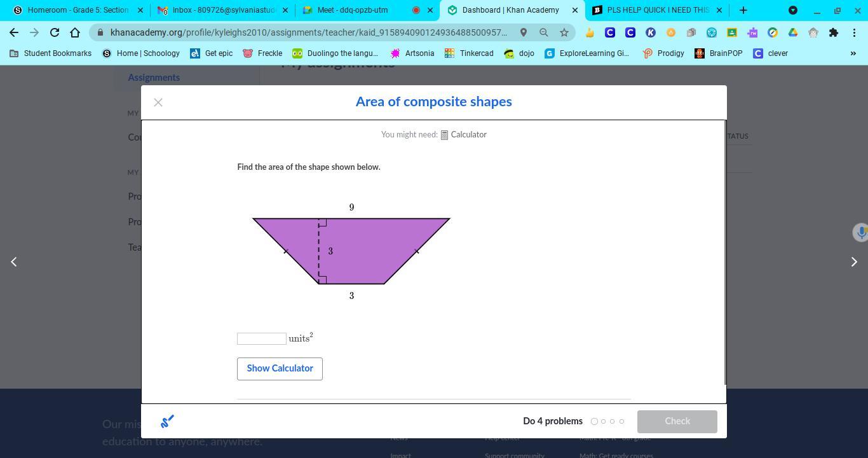Click the zoom magnifier in address bar

pos(543,32)
